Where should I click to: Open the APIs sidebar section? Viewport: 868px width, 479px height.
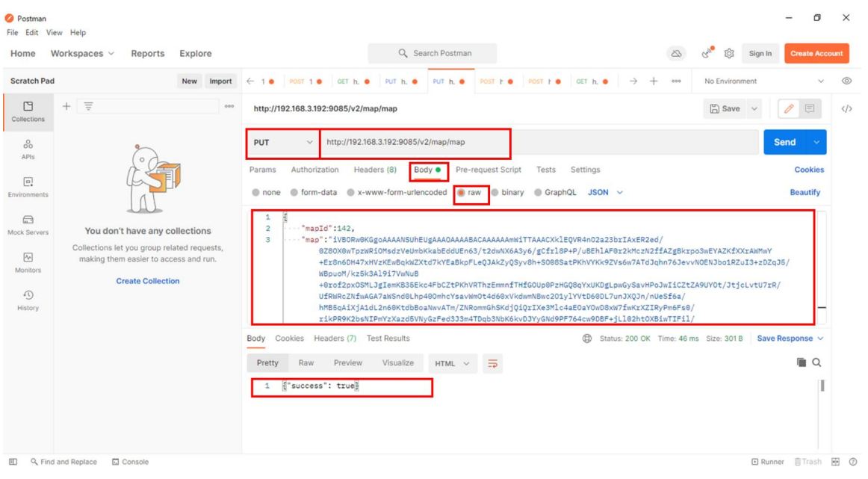[28, 148]
